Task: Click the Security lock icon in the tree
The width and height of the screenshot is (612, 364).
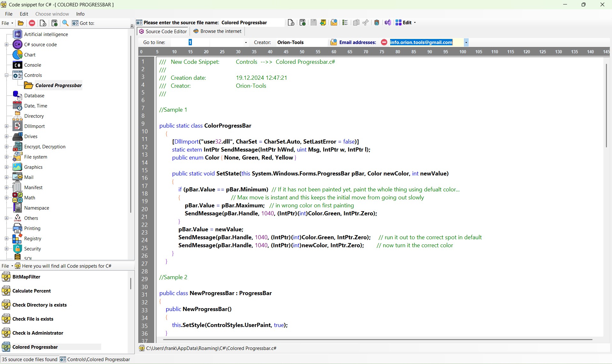Action: [x=17, y=249]
